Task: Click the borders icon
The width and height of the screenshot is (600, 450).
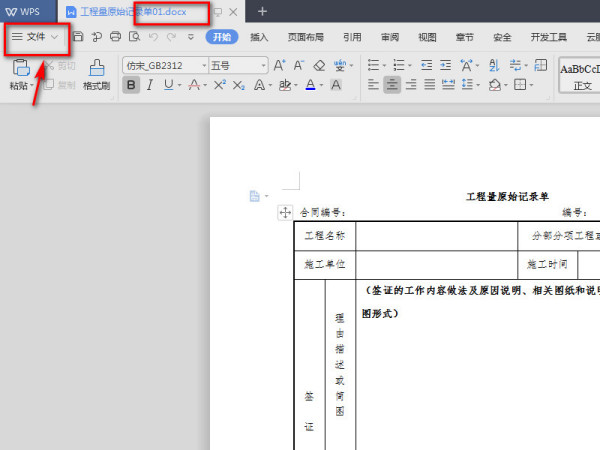Action: (x=520, y=85)
